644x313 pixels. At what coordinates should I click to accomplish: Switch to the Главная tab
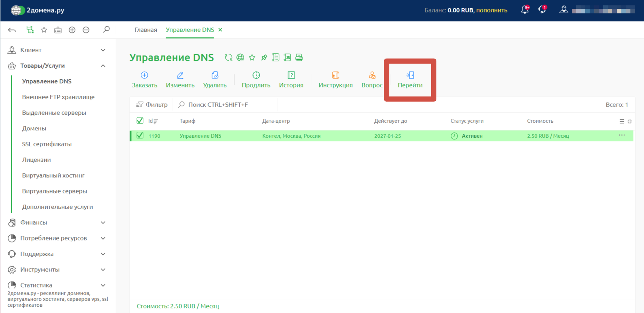tap(146, 30)
